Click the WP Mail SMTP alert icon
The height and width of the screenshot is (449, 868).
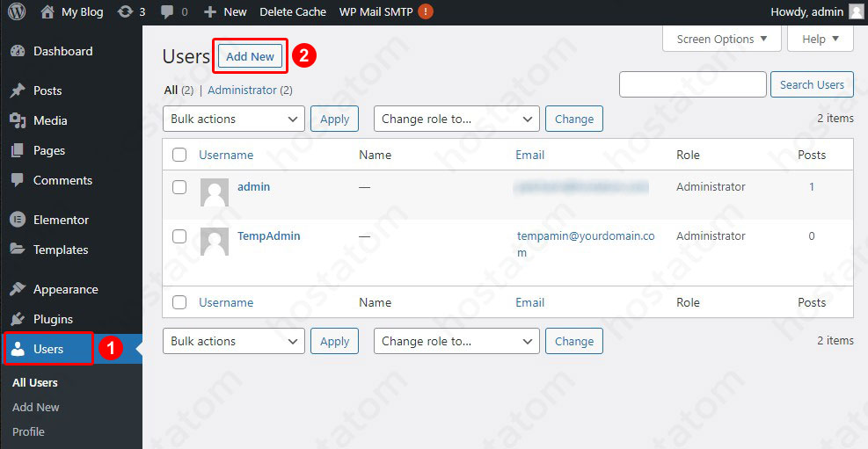coord(426,11)
